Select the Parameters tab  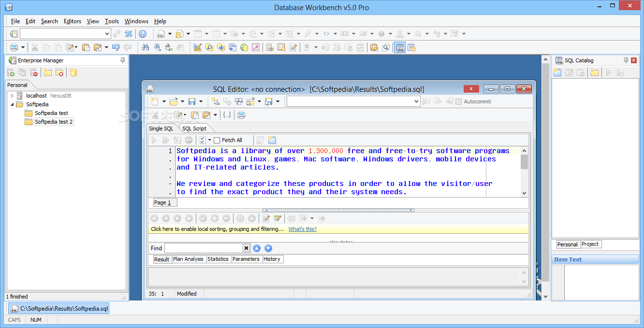[x=246, y=259]
